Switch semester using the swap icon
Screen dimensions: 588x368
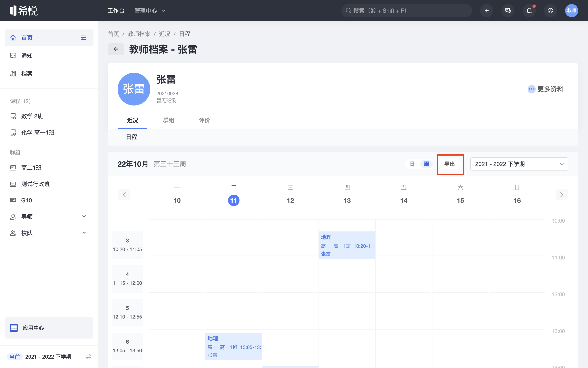(x=88, y=357)
